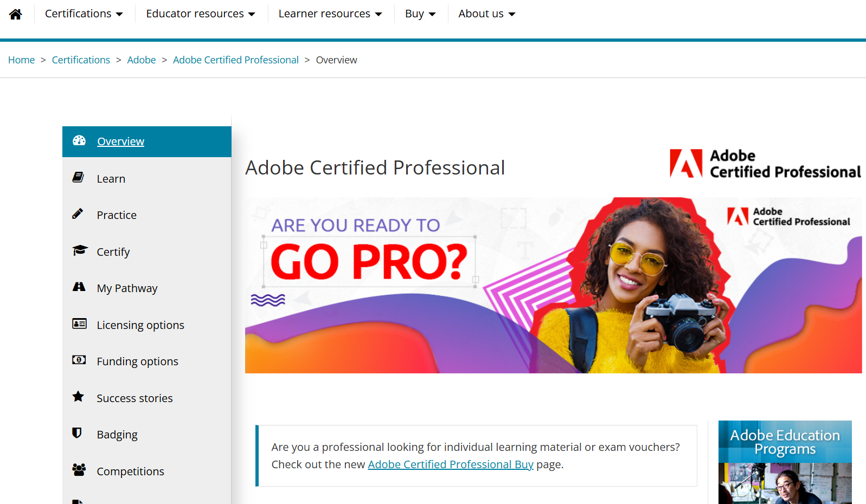Open the Competitions sidebar link
Viewport: 866px width, 504px height.
coord(147,471)
